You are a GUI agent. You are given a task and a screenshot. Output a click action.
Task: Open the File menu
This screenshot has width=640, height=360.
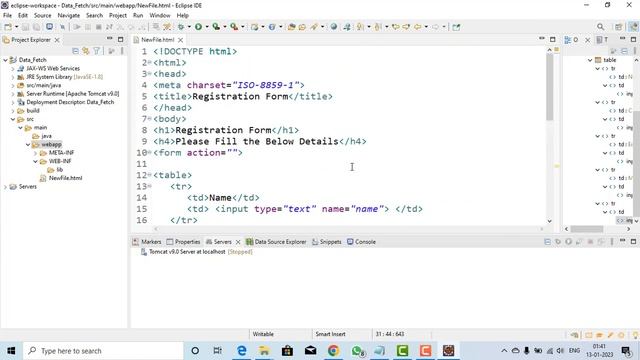click(x=7, y=16)
